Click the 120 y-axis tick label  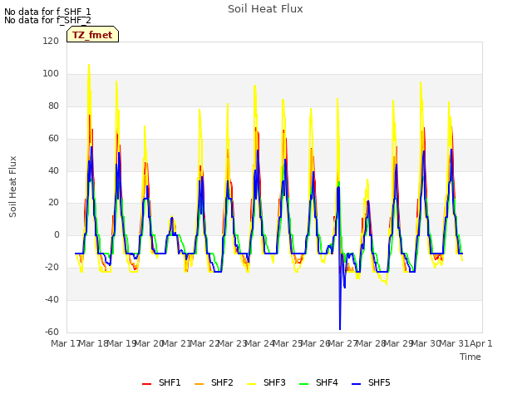pos(51,41)
